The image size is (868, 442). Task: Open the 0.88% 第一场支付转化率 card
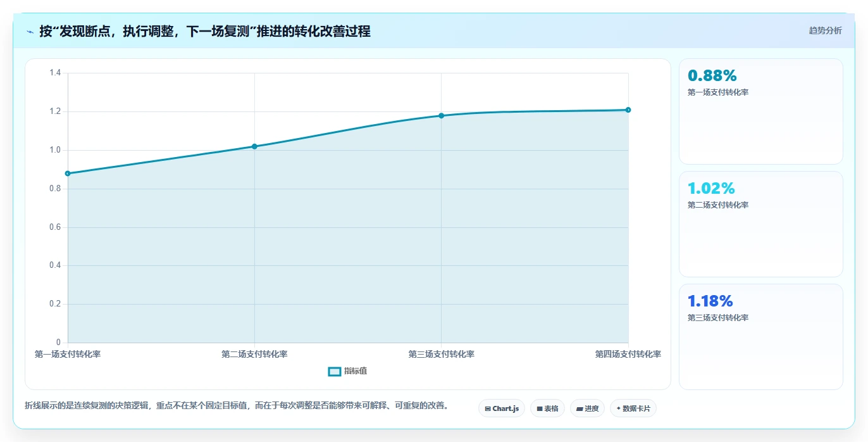point(761,111)
